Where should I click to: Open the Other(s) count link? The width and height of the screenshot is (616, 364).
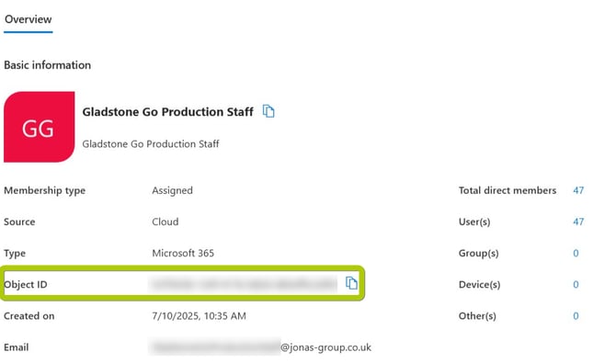[x=576, y=316]
